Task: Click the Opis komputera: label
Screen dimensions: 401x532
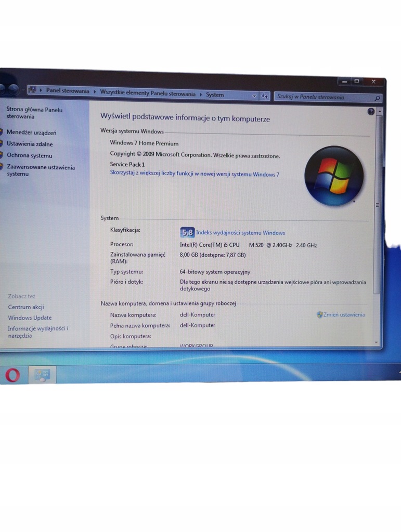Action: [131, 336]
